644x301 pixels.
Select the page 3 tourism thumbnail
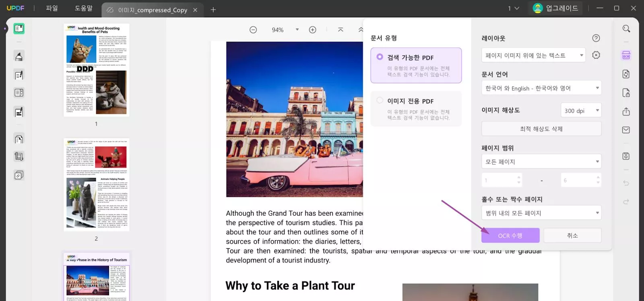[96, 277]
